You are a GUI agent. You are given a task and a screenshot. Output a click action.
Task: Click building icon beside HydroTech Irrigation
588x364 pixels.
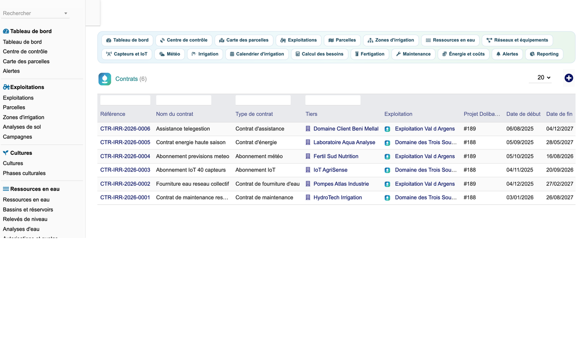tap(308, 197)
